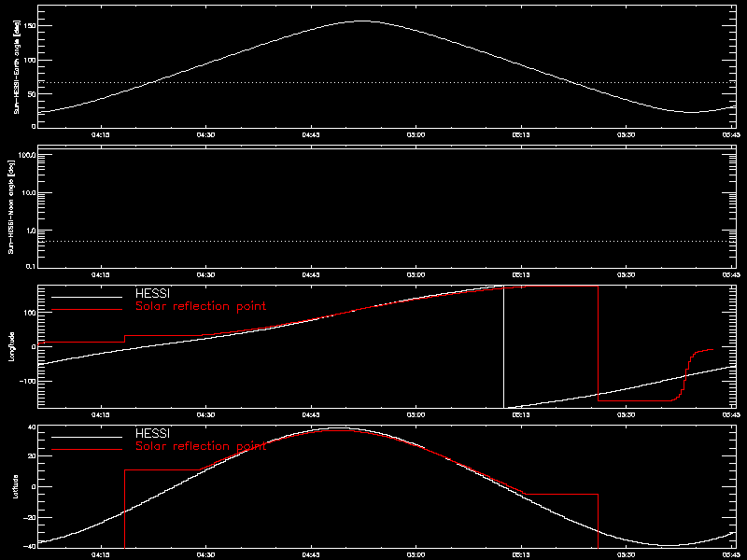Click 05:00 time label under Noon angle plot
This screenshot has width=747, height=560.
point(416,275)
